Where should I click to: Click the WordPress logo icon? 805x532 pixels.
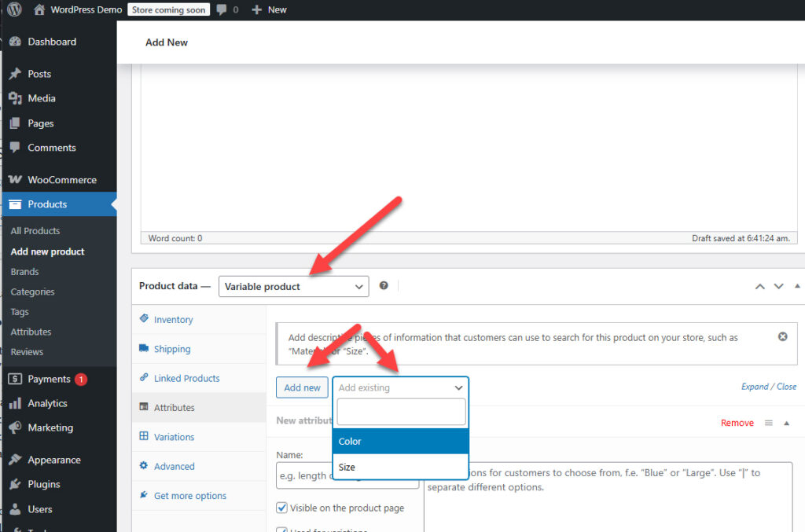[x=14, y=9]
